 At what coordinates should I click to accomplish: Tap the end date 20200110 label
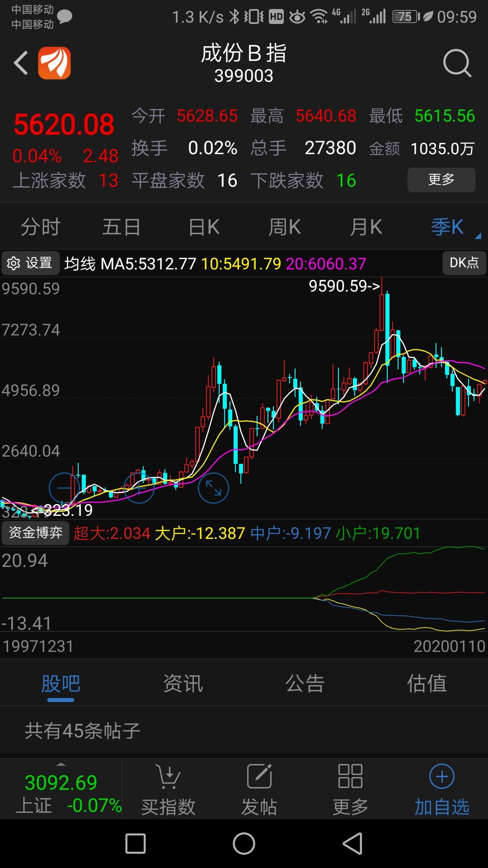(450, 646)
